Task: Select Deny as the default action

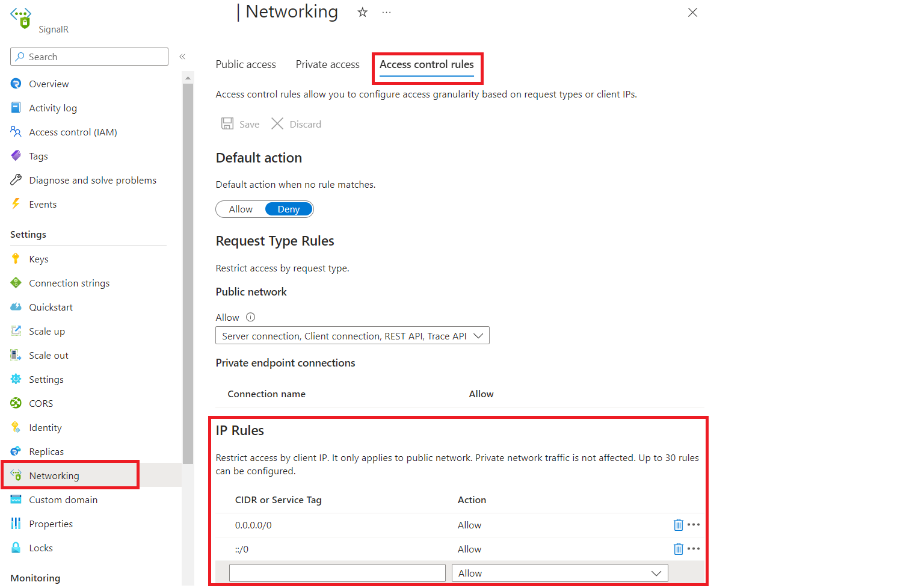Action: click(289, 209)
